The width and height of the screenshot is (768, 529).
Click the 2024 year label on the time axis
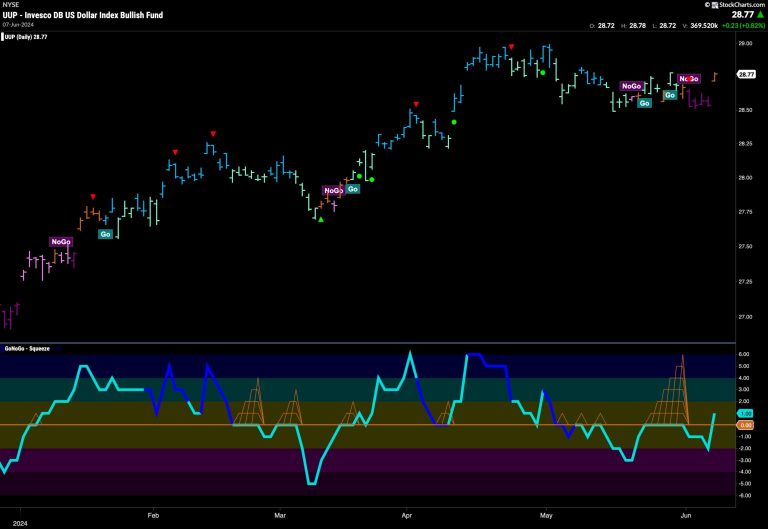pyautogui.click(x=20, y=524)
